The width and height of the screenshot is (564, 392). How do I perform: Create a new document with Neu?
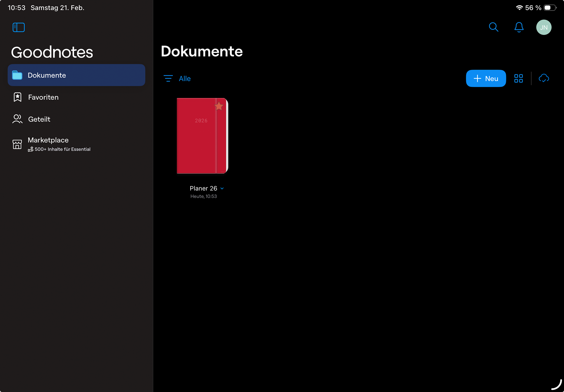(486, 78)
